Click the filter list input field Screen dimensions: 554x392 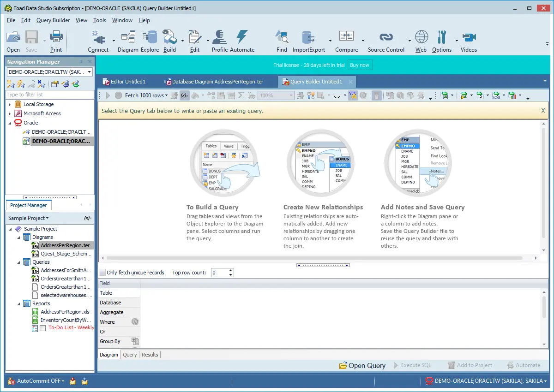(x=50, y=95)
